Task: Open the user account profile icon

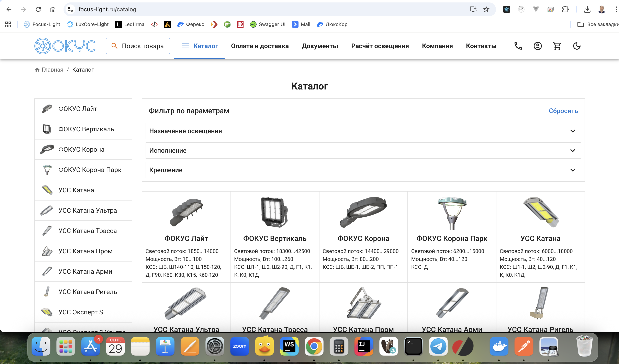Action: pyautogui.click(x=537, y=46)
